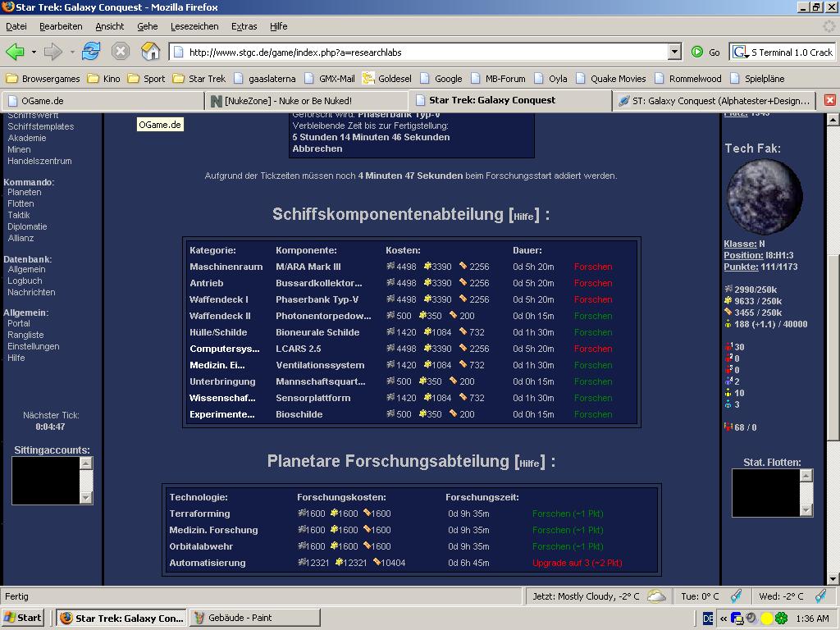Click the weather icon in status bar
This screenshot has width=840, height=630.
click(x=656, y=596)
